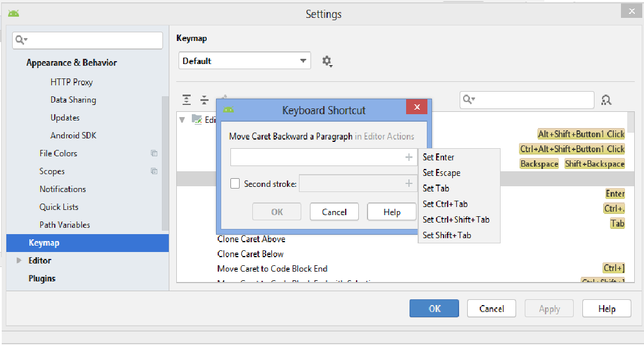Collapse the Editor Actions tree node
This screenshot has height=346, width=644.
[183, 120]
